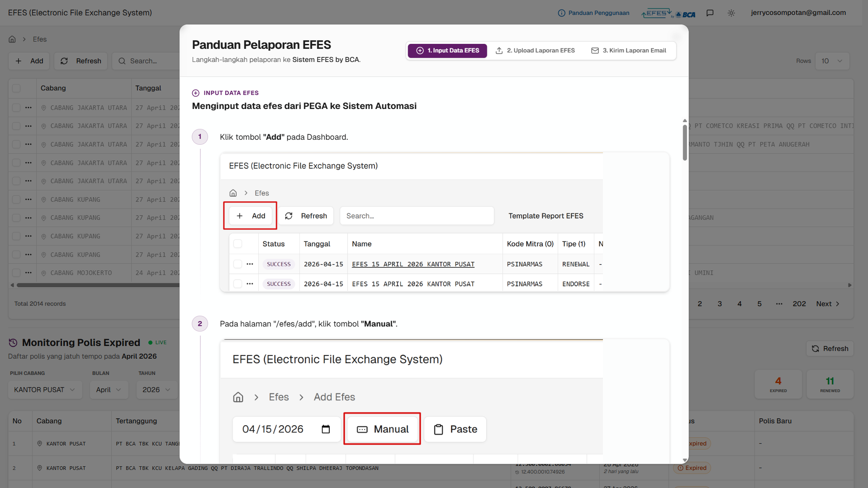
Task: Click the horizontal scrollbar thumb under the Cabang table
Action: coord(98,285)
